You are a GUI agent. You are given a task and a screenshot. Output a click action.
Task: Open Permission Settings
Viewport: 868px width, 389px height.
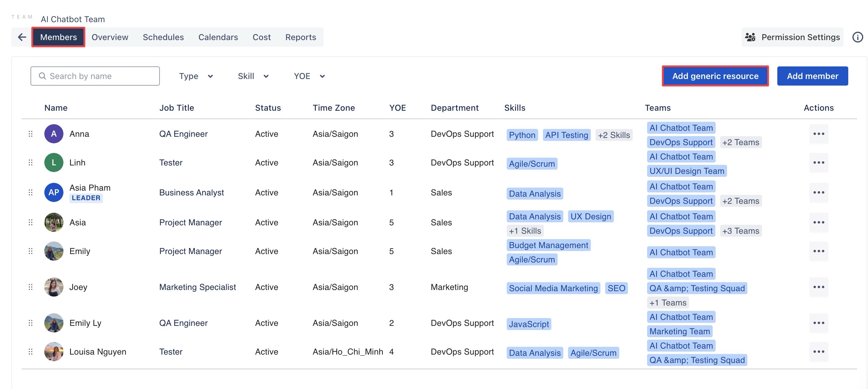point(792,37)
